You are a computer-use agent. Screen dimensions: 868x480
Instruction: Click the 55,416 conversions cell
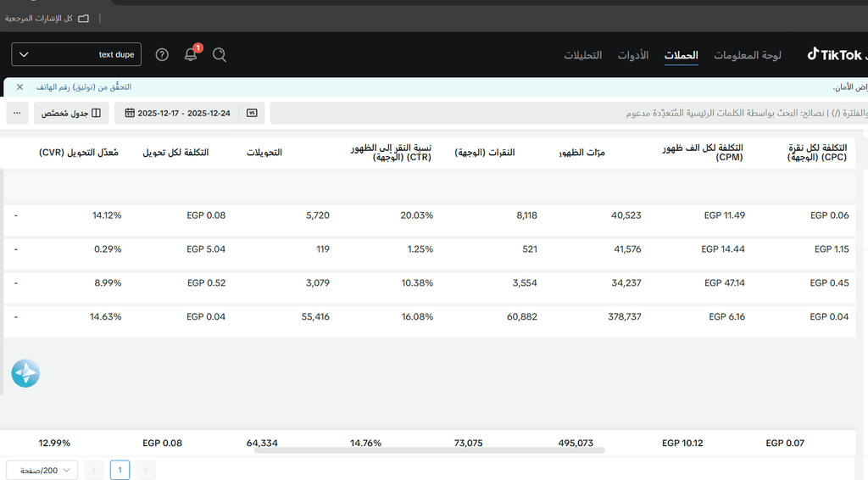point(315,316)
